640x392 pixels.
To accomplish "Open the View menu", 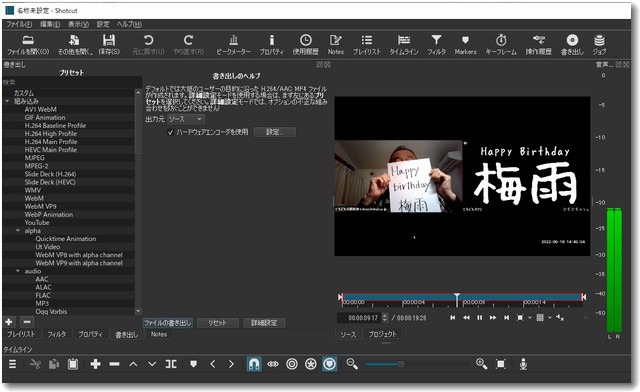I will point(78,24).
